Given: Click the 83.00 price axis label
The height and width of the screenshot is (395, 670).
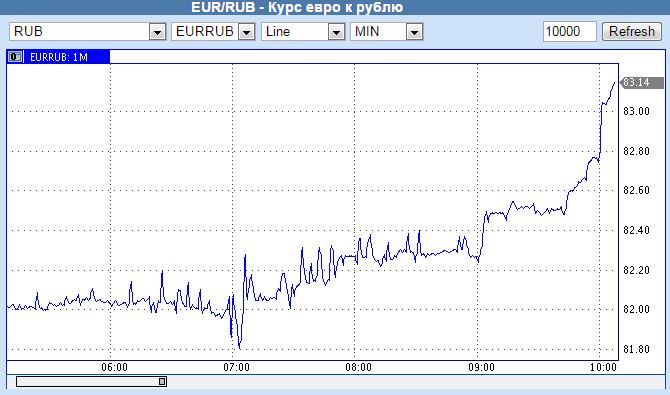Looking at the screenshot, I should 636,112.
